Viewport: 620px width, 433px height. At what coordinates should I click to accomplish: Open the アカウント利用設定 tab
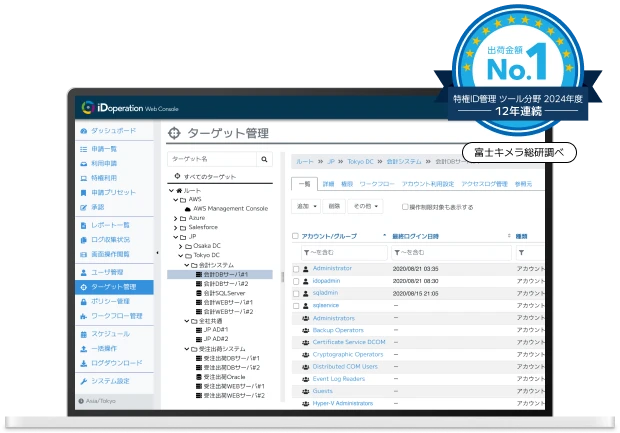(428, 184)
